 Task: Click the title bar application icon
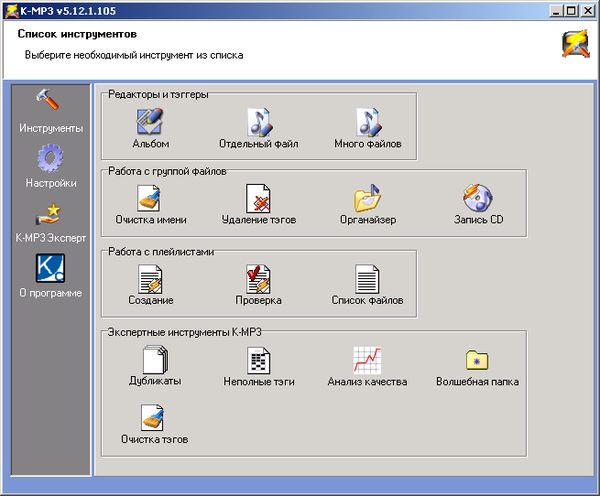pos(11,10)
